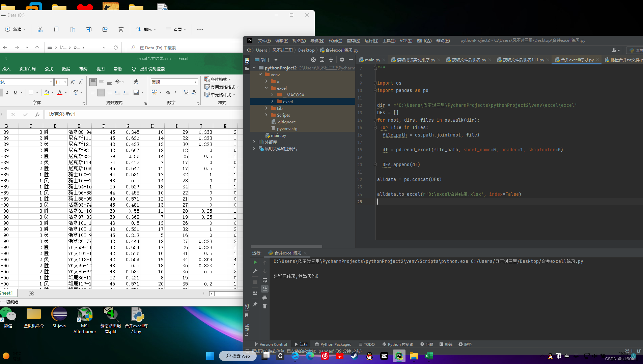Image resolution: width=643 pixels, height=364 pixels.
Task: Open project panel settings gear
Action: tap(342, 60)
